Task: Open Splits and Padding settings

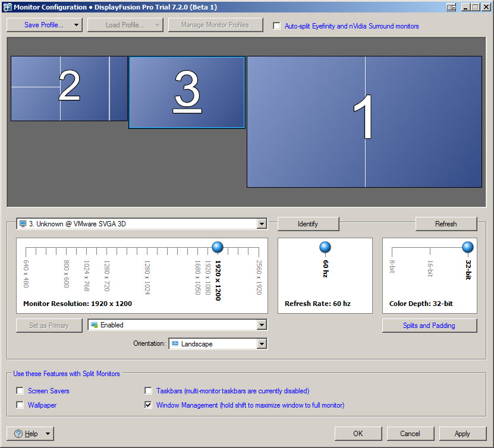Action: tap(429, 326)
